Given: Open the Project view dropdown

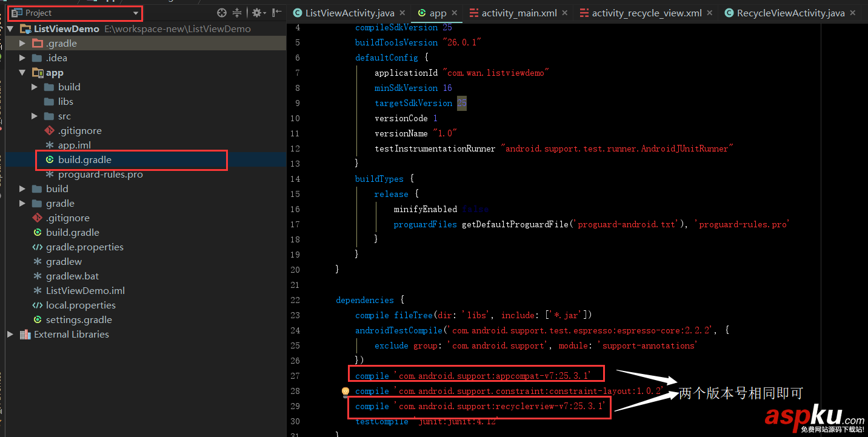Looking at the screenshot, I should (x=136, y=13).
